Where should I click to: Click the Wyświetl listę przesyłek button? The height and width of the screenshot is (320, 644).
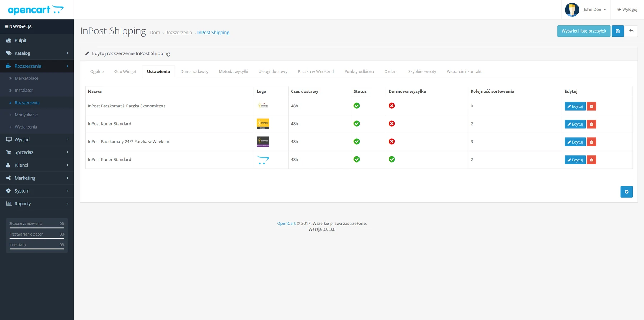pyautogui.click(x=584, y=31)
